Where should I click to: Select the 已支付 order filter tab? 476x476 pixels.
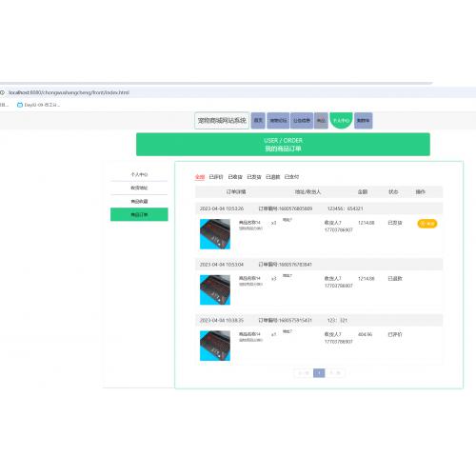pyautogui.click(x=291, y=177)
